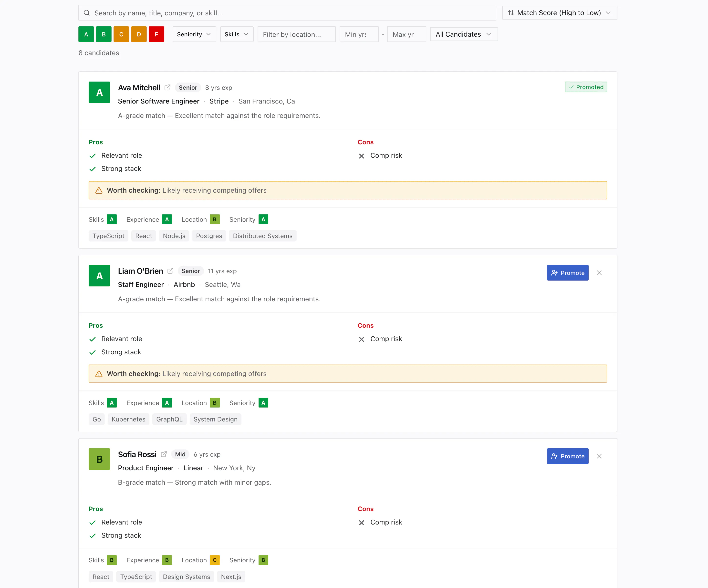Toggle grade A filter

pos(86,34)
